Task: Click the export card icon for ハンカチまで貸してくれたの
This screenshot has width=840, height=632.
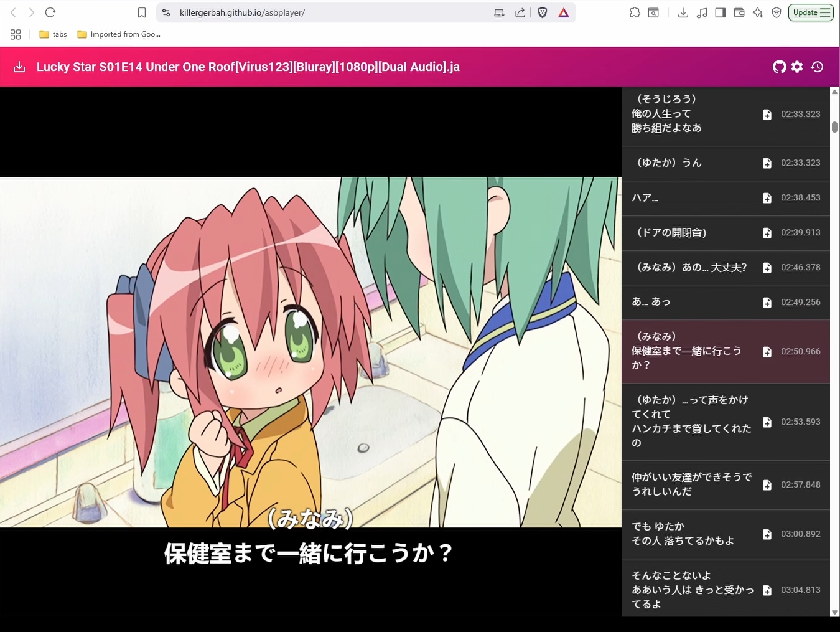Action: click(x=767, y=422)
